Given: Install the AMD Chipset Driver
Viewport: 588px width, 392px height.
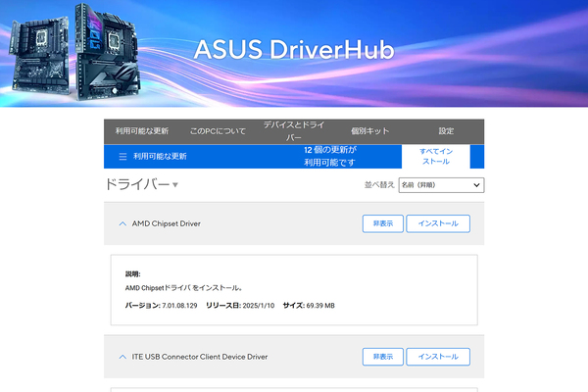Looking at the screenshot, I should tap(438, 223).
